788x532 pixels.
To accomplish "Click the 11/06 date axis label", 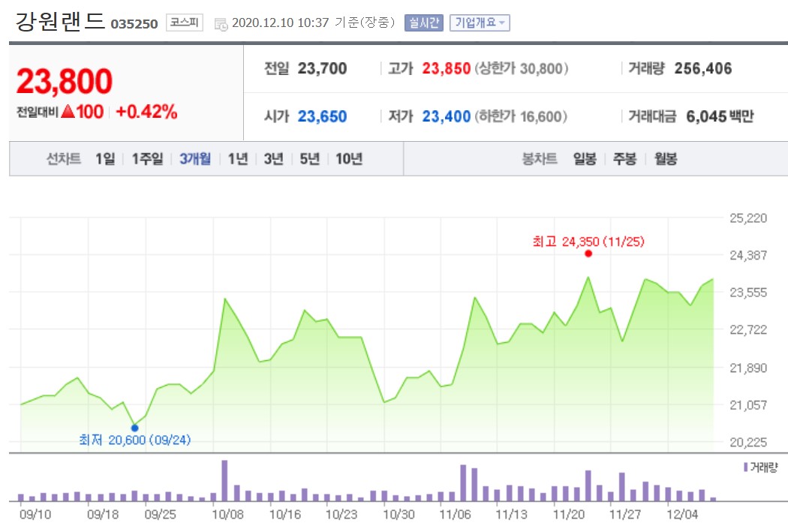I will (x=455, y=515).
